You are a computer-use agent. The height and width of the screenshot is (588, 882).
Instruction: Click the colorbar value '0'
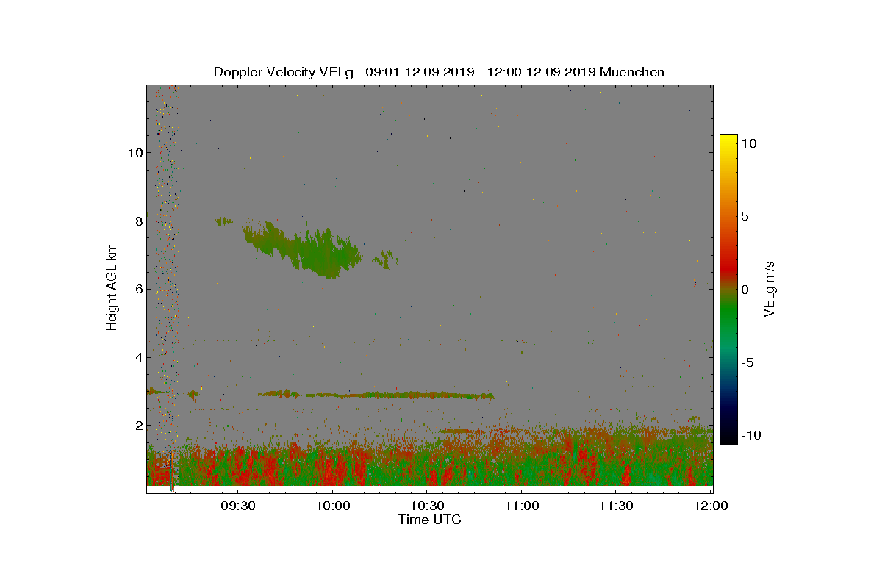747,290
